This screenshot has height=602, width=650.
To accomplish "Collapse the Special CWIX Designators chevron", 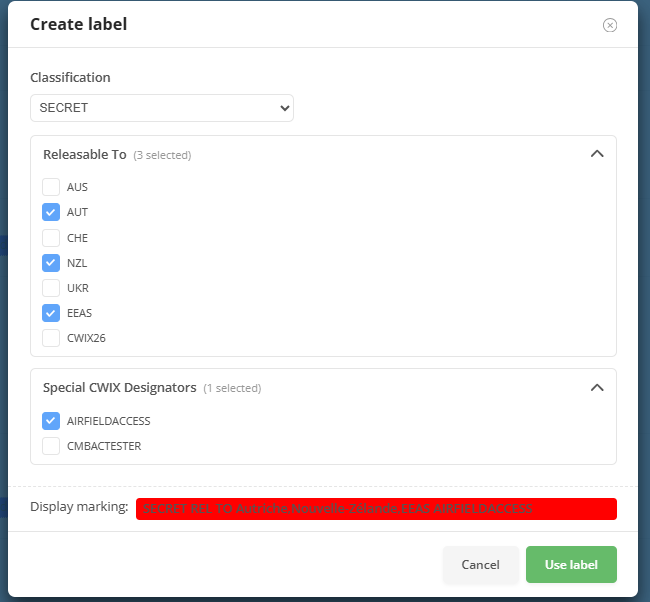I will tap(597, 388).
